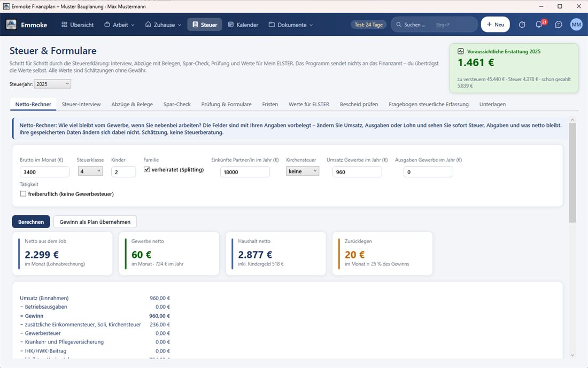Focus the Umsatz Gewerbe im Jahr field
The width and height of the screenshot is (588, 368).
pyautogui.click(x=357, y=171)
